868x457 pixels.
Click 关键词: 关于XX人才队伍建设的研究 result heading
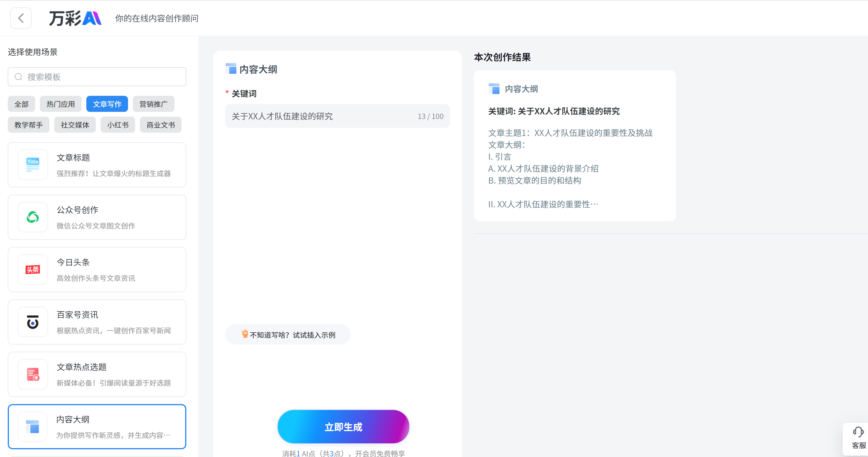[x=554, y=111]
